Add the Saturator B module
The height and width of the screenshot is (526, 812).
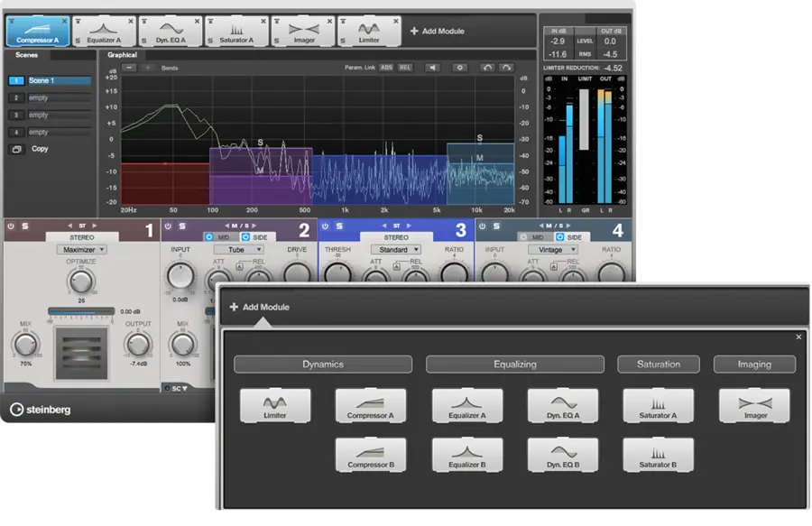[x=658, y=455]
